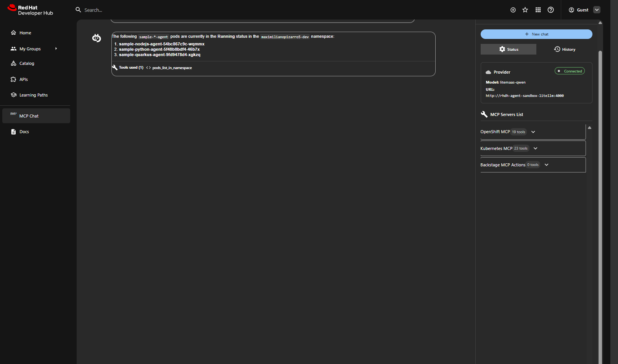Expand the Kubernetes MCP server entry
The image size is (618, 364).
pos(533,148)
